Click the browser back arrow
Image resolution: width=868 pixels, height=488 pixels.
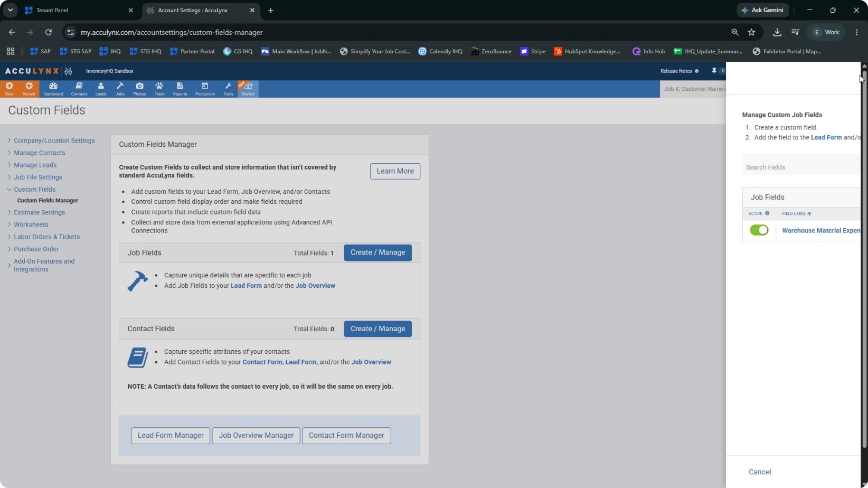(12, 32)
